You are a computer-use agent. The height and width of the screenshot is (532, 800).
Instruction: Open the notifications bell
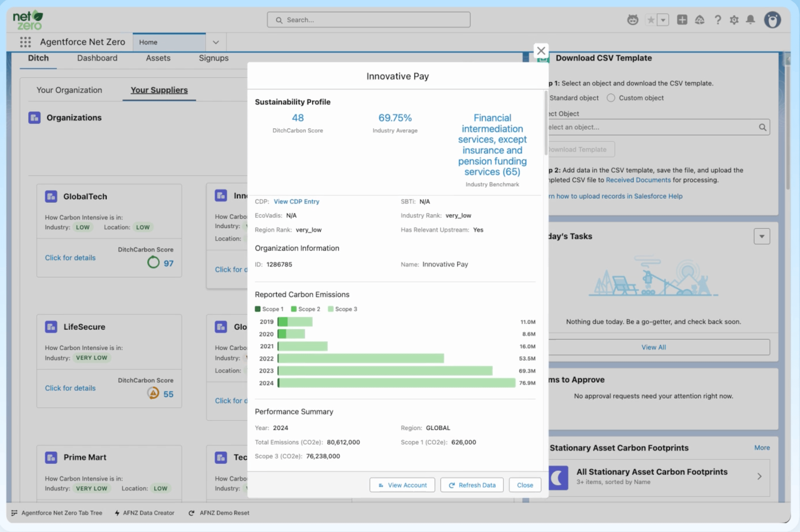(750, 20)
